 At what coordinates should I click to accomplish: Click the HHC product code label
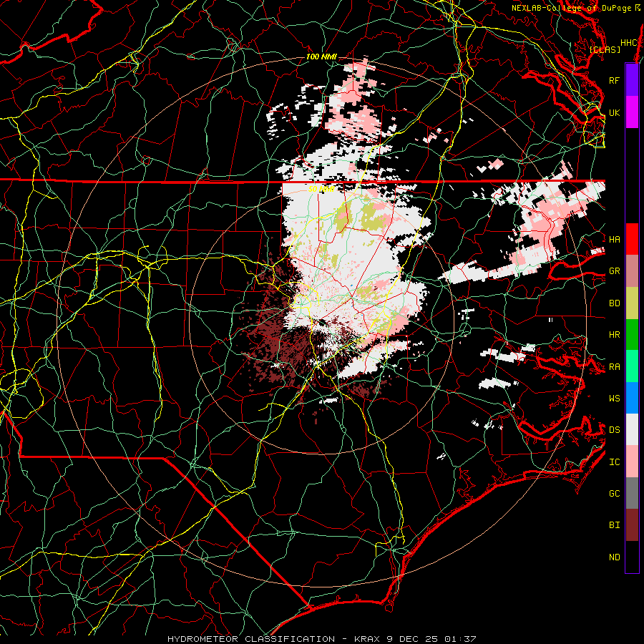pyautogui.click(x=628, y=43)
